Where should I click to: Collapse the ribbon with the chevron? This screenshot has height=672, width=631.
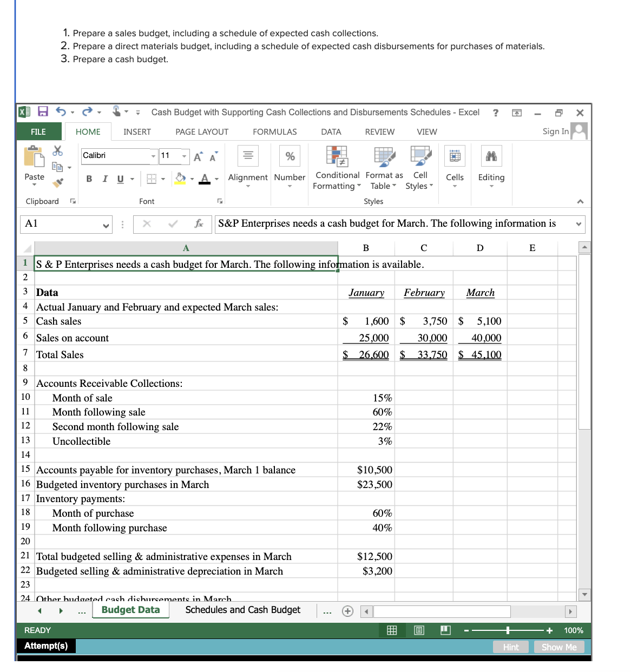point(580,201)
